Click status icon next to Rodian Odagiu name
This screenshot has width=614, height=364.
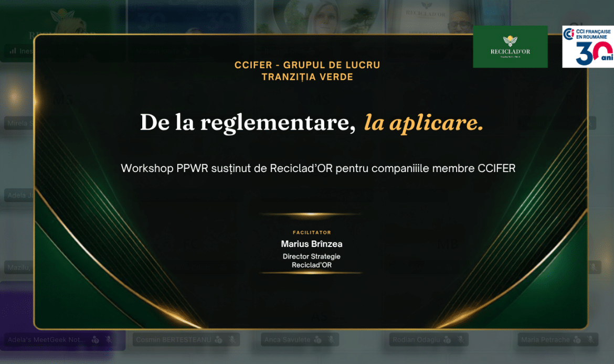point(447,340)
